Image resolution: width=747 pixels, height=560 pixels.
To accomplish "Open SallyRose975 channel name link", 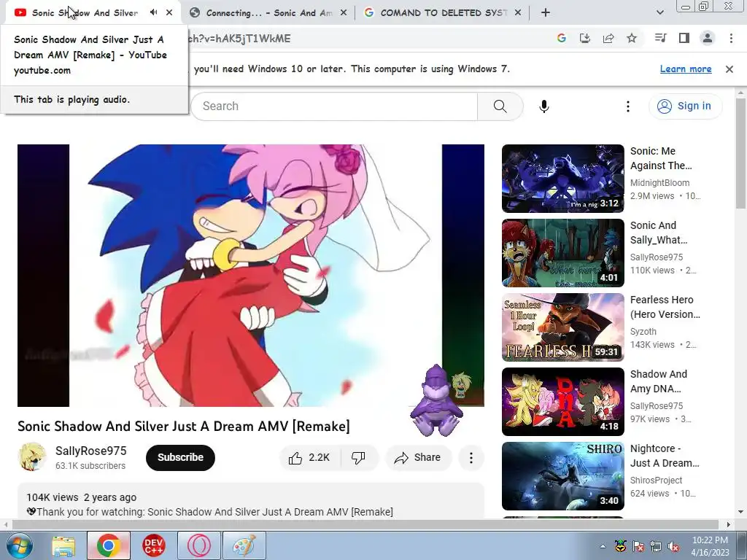I will (x=91, y=451).
